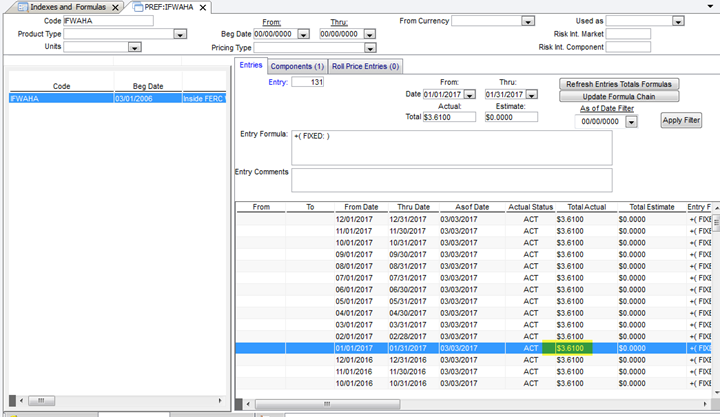Expand the Units dropdown
Viewport: 720px width, 417px height.
pyautogui.click(x=134, y=47)
